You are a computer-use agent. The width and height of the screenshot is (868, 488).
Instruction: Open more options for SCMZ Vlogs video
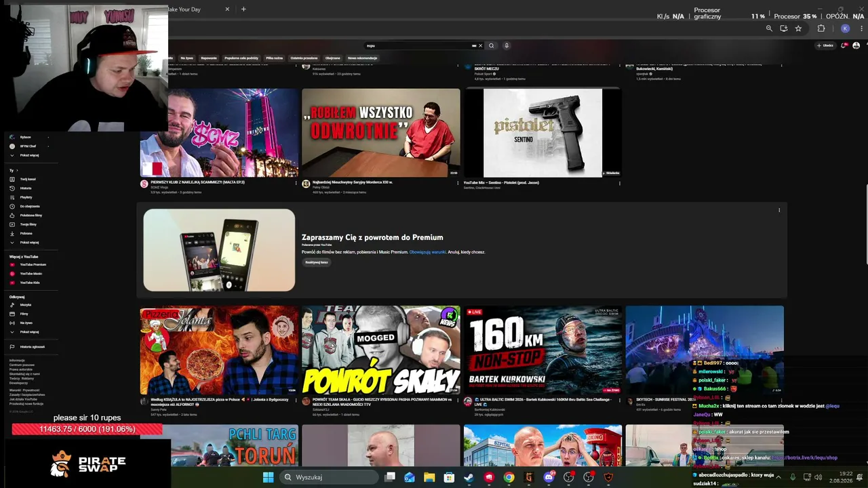296,183
